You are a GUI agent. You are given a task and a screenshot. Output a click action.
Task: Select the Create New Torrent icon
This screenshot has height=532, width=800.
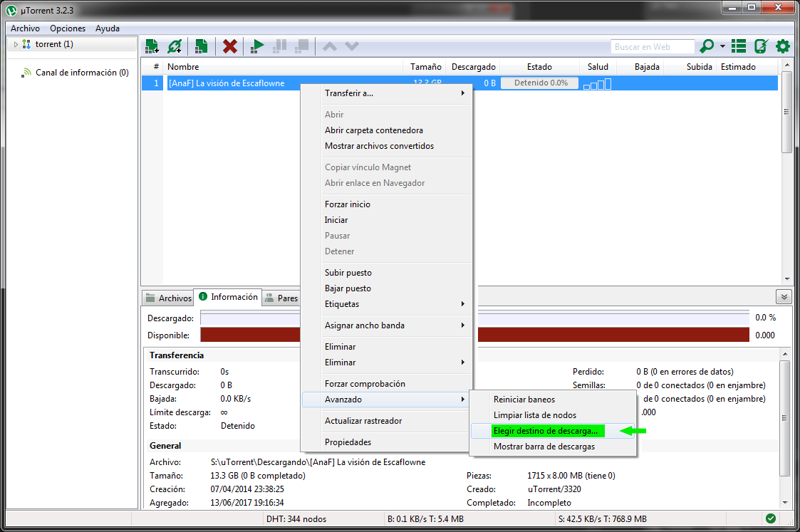point(200,46)
